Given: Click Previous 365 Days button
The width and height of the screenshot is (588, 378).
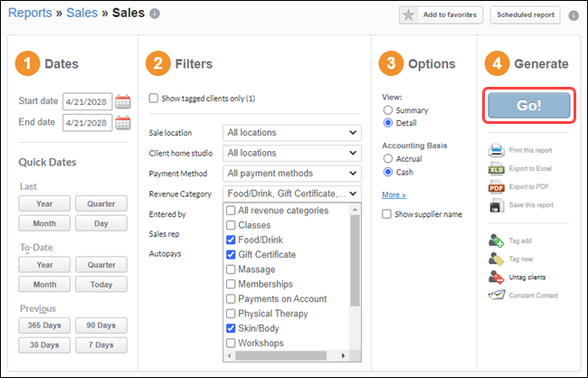Looking at the screenshot, I should 44,326.
